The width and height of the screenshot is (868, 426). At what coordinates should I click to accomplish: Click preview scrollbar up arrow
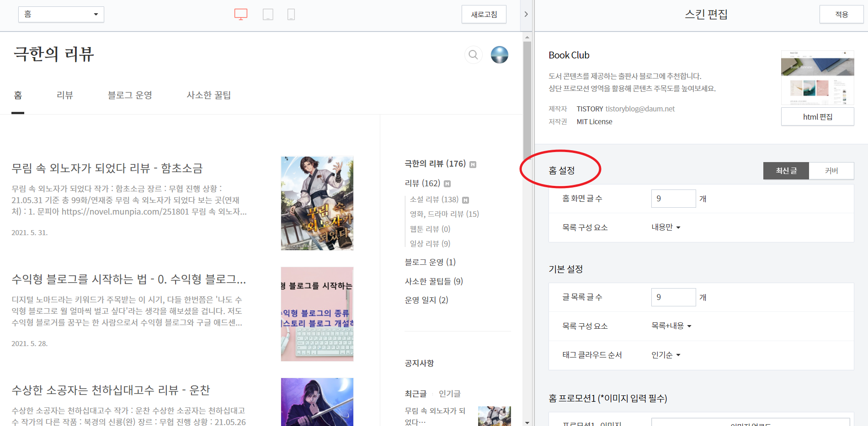click(527, 37)
